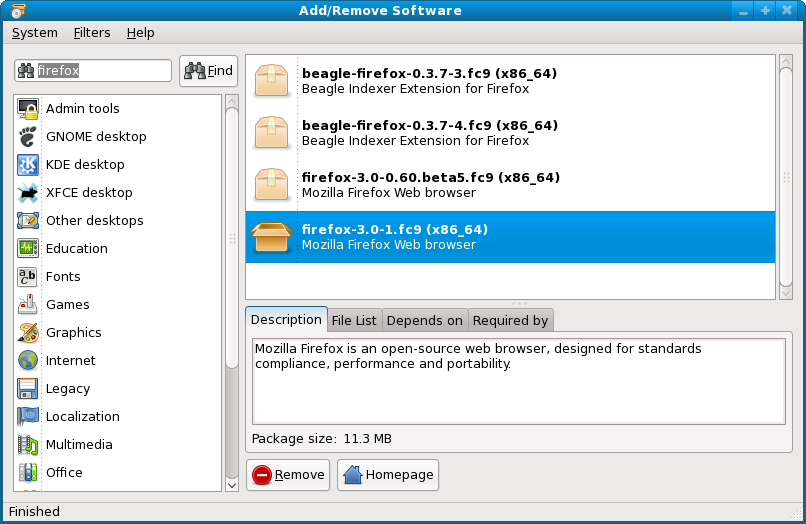806x524 pixels.
Task: Click the Education category icon
Action: 28,248
